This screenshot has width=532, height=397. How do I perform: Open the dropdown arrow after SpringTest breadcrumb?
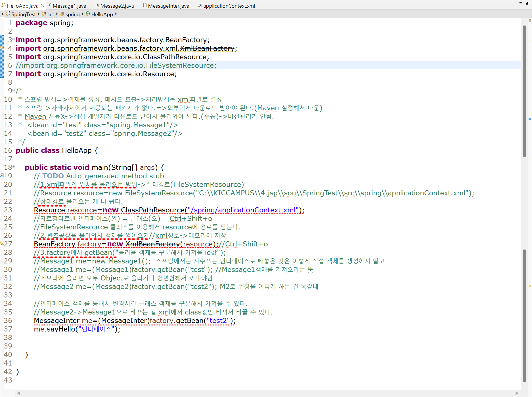point(39,14)
